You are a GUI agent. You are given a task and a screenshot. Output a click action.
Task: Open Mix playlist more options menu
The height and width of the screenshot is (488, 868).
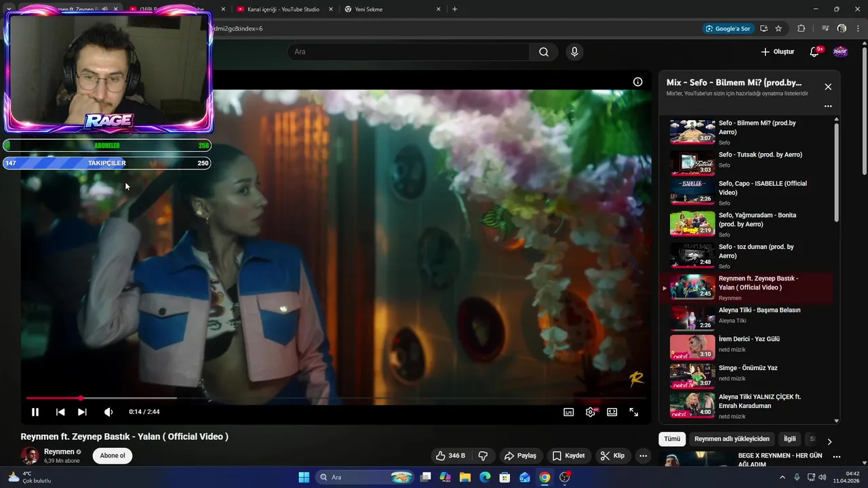(828, 106)
